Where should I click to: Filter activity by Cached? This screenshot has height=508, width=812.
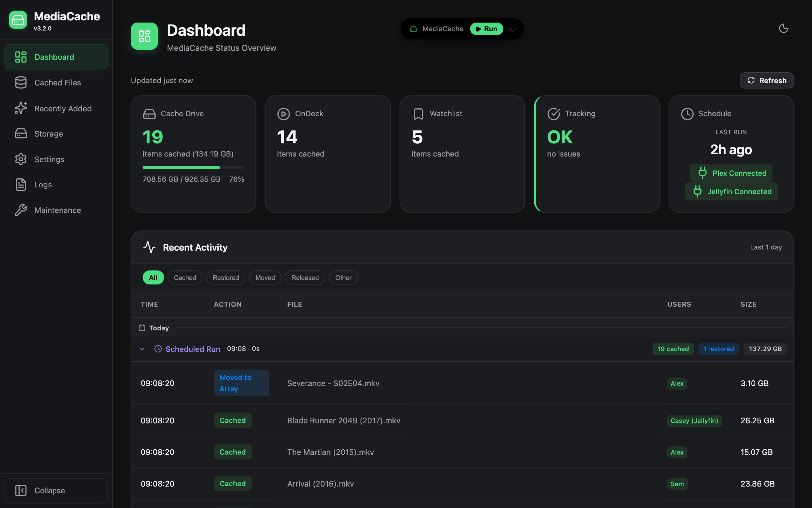[x=185, y=277]
